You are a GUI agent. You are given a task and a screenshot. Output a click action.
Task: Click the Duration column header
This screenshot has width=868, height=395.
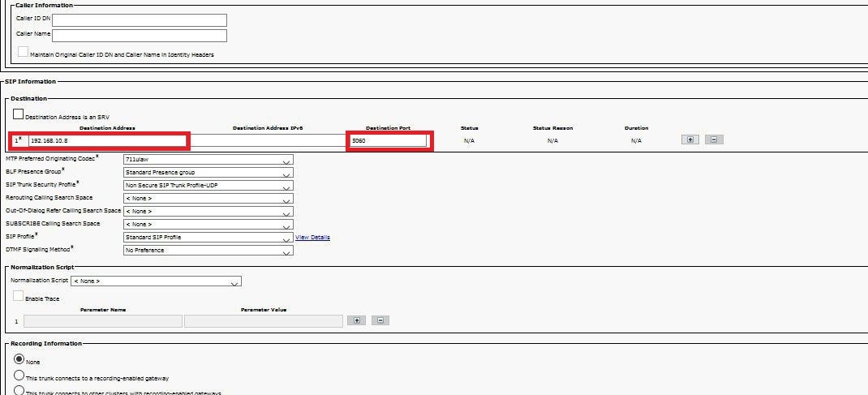pos(636,128)
